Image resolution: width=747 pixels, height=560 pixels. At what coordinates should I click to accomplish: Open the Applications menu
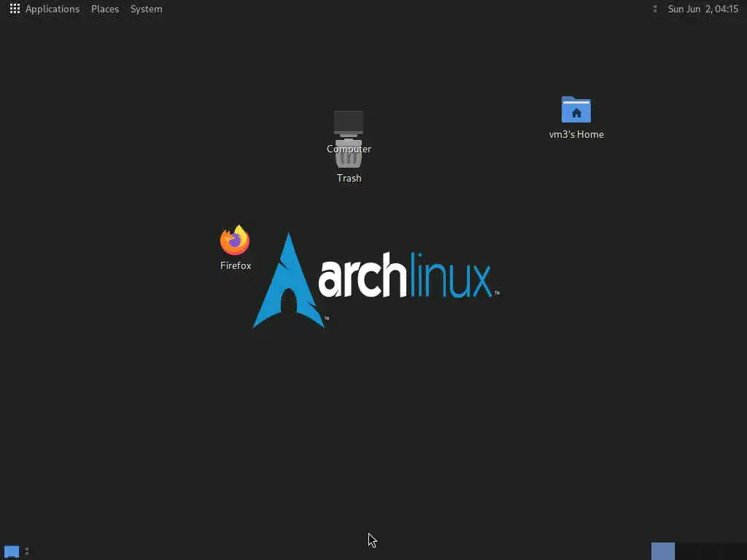pos(53,9)
